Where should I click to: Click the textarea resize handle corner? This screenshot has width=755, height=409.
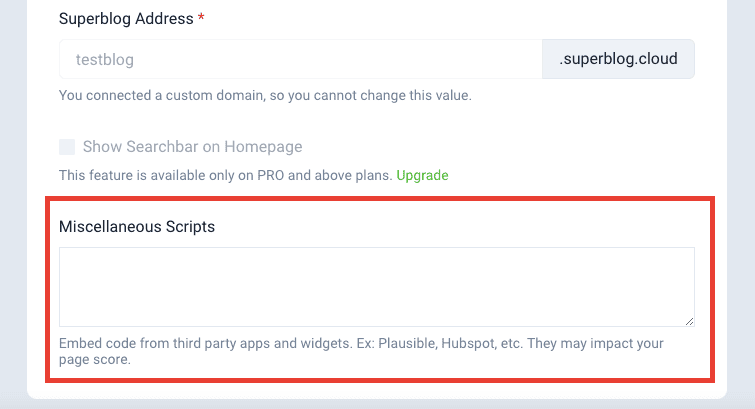(x=689, y=320)
